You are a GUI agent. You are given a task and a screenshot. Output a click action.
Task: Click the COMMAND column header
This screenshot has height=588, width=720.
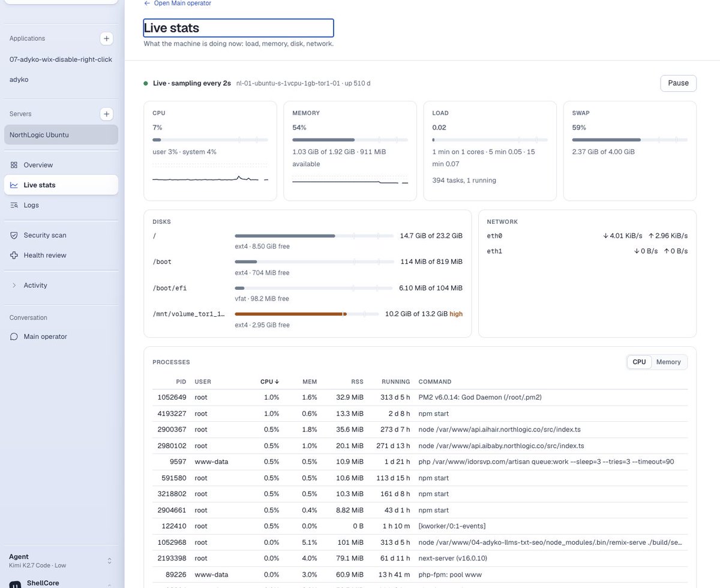[435, 382]
